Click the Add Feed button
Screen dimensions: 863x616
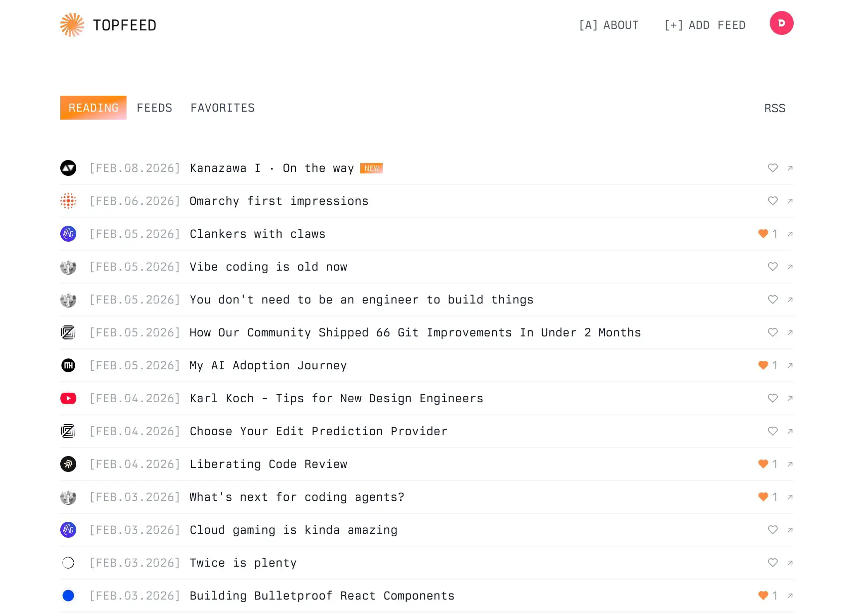tap(705, 25)
